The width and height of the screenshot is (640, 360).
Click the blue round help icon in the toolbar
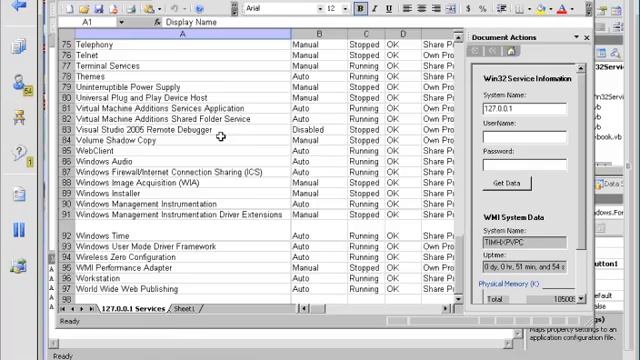click(x=199, y=9)
